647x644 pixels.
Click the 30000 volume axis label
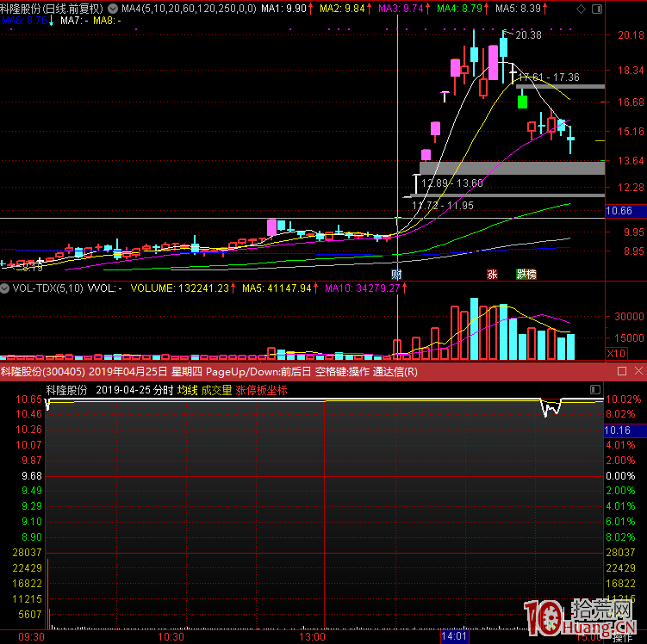[x=629, y=317]
